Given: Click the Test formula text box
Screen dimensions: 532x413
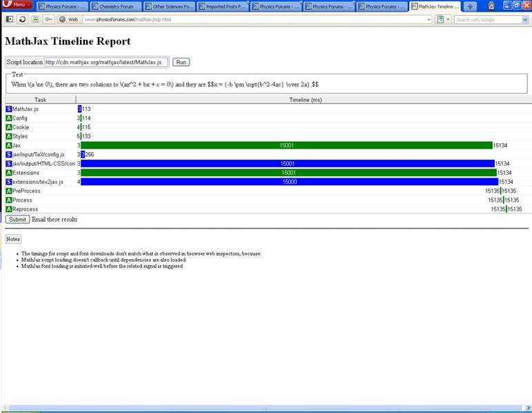Looking at the screenshot, I should (267, 85).
